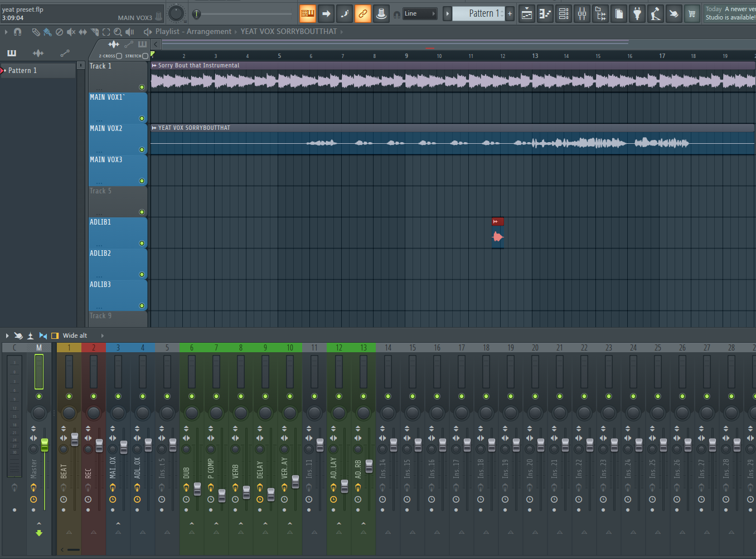This screenshot has width=756, height=559.
Task: Open the pattern selector arrow left of Pattern 1
Action: 447,13
